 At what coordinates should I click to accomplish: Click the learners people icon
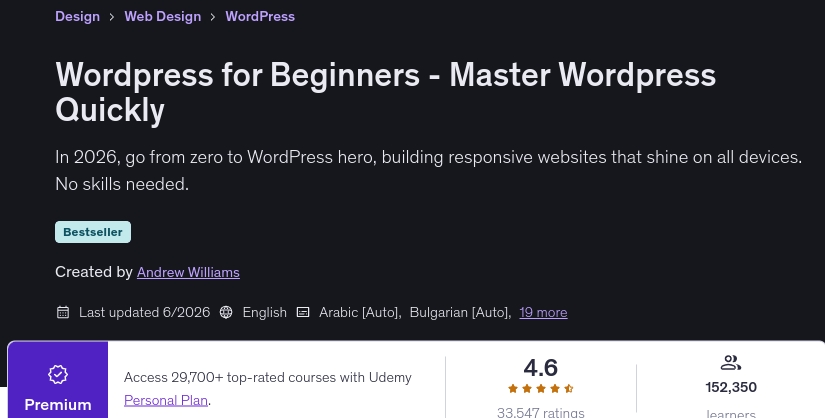pos(730,362)
